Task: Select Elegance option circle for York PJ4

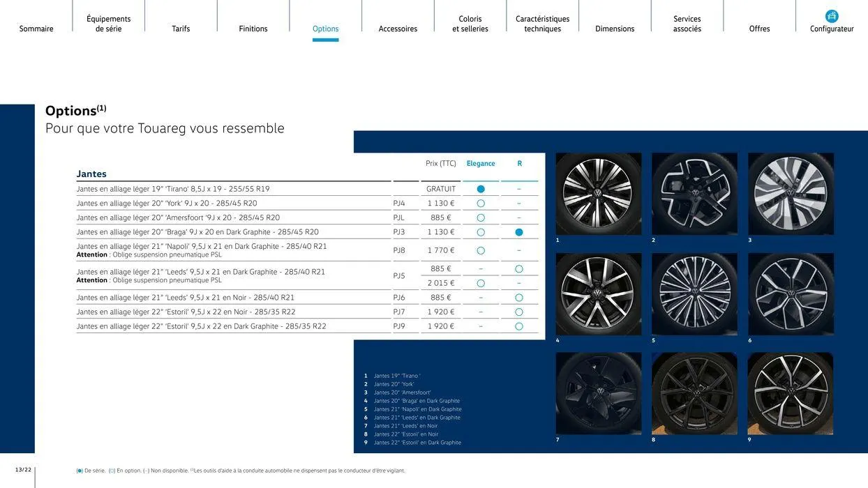Action: (481, 204)
